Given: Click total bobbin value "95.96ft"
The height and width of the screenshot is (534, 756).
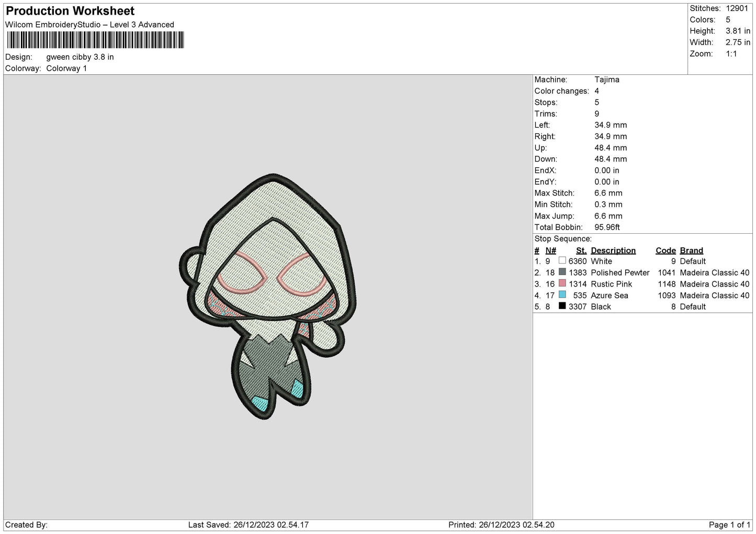Looking at the screenshot, I should 607,228.
